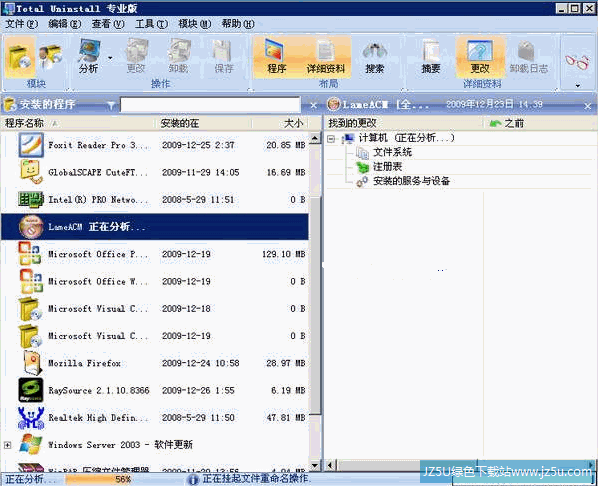The height and width of the screenshot is (486, 598).
Task: Close the LameACM details panel
Action: coord(588,106)
